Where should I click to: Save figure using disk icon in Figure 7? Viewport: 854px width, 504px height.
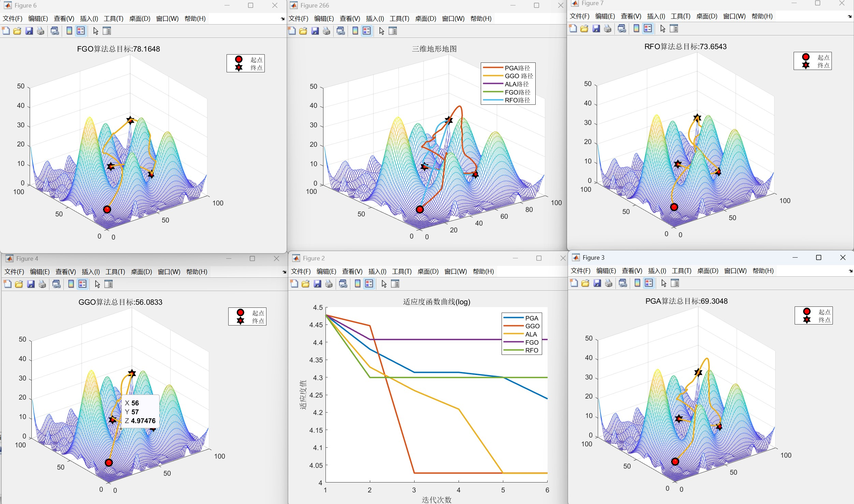[596, 29]
